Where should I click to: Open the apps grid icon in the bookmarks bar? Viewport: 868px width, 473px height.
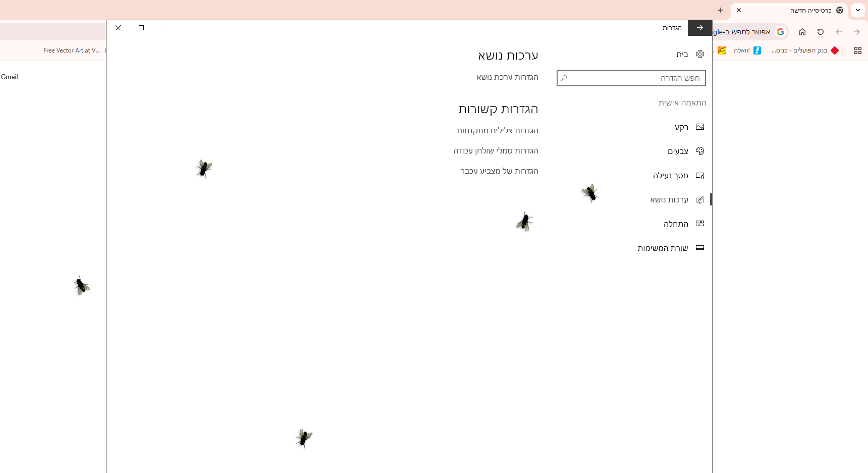pyautogui.click(x=858, y=50)
